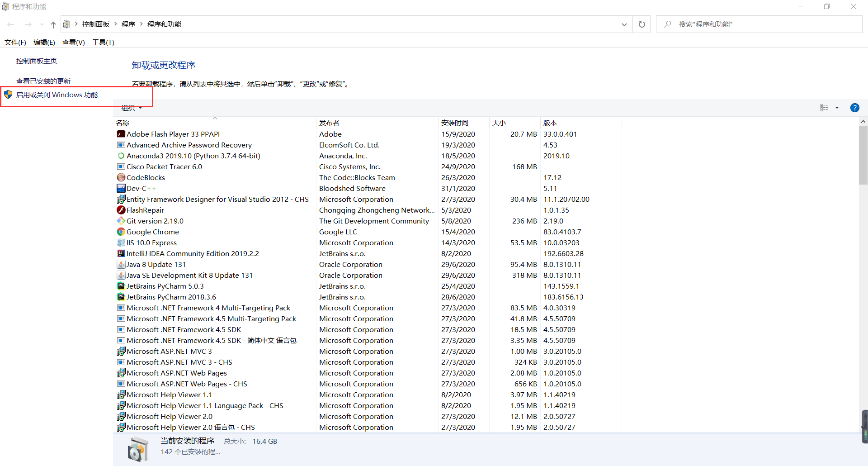Expand the address bar history dropdown
This screenshot has height=466, width=868.
[624, 24]
